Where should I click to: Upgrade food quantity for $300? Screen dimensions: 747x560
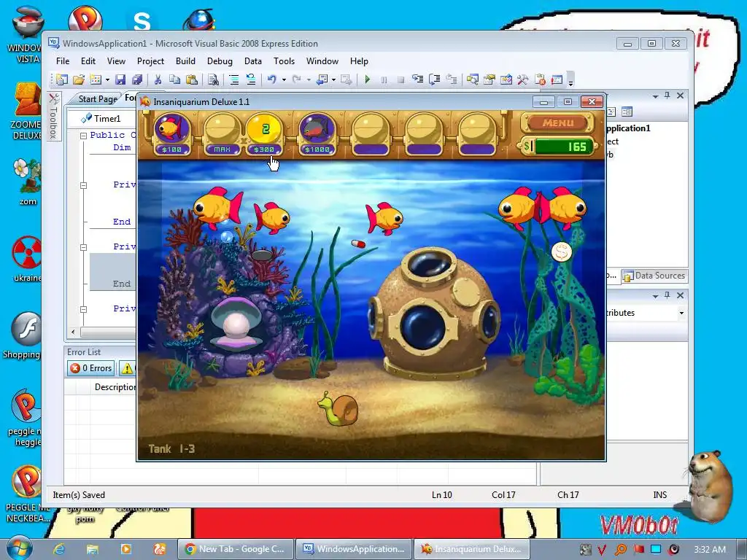click(264, 134)
